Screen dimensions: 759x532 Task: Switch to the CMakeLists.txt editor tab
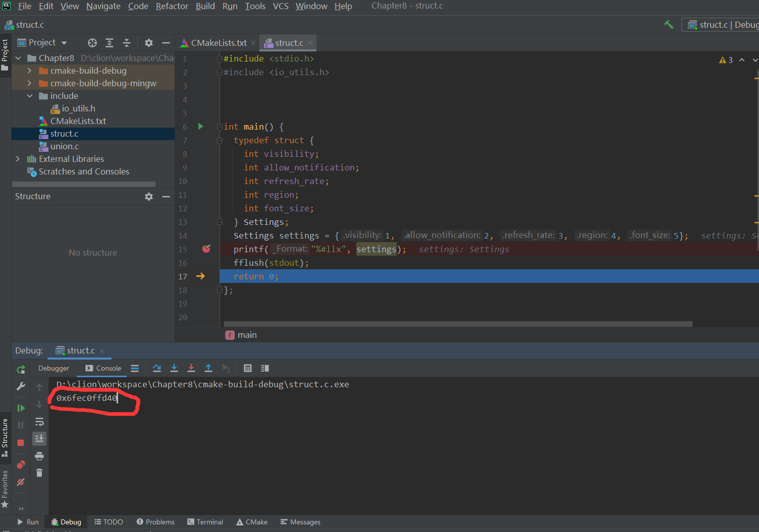[x=218, y=43]
